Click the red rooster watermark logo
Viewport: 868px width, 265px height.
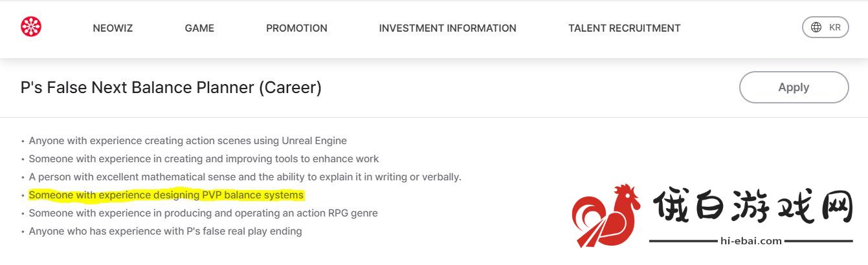coord(606,215)
